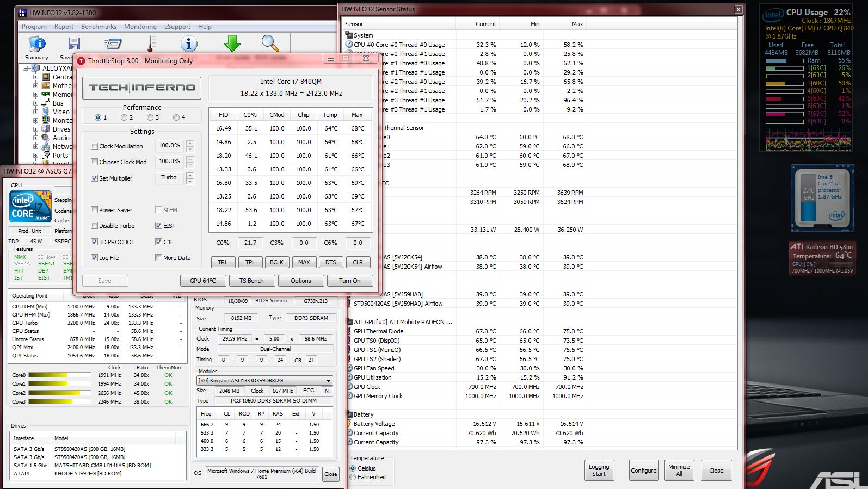Open the Program menu

pos(34,27)
